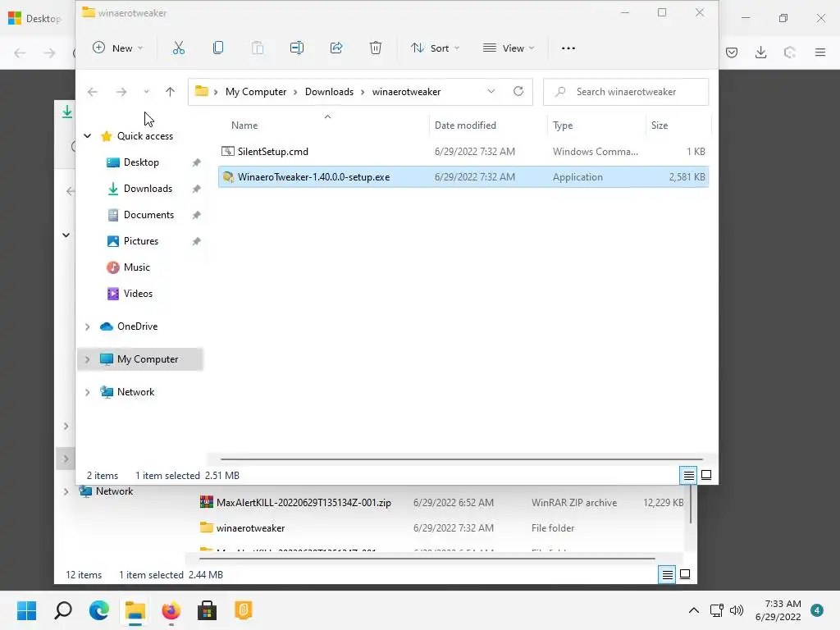The image size is (840, 630).
Task: Sort by the Type column header
Action: 563,126
